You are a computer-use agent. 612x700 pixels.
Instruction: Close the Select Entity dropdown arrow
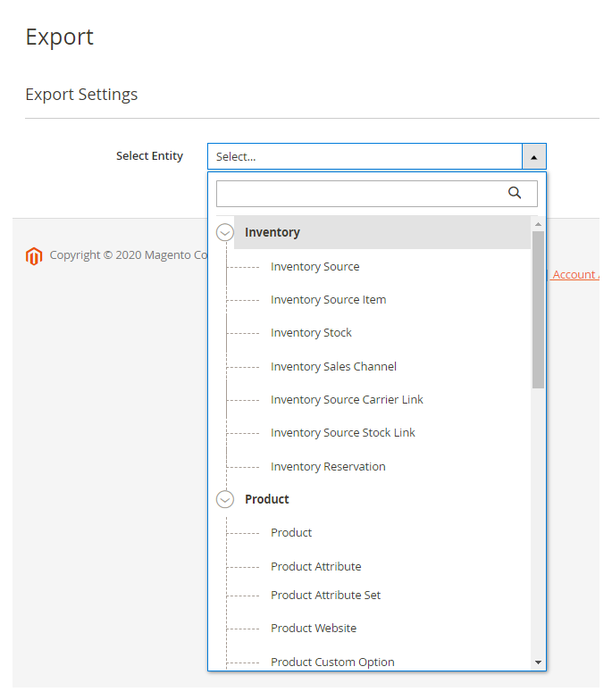(533, 156)
